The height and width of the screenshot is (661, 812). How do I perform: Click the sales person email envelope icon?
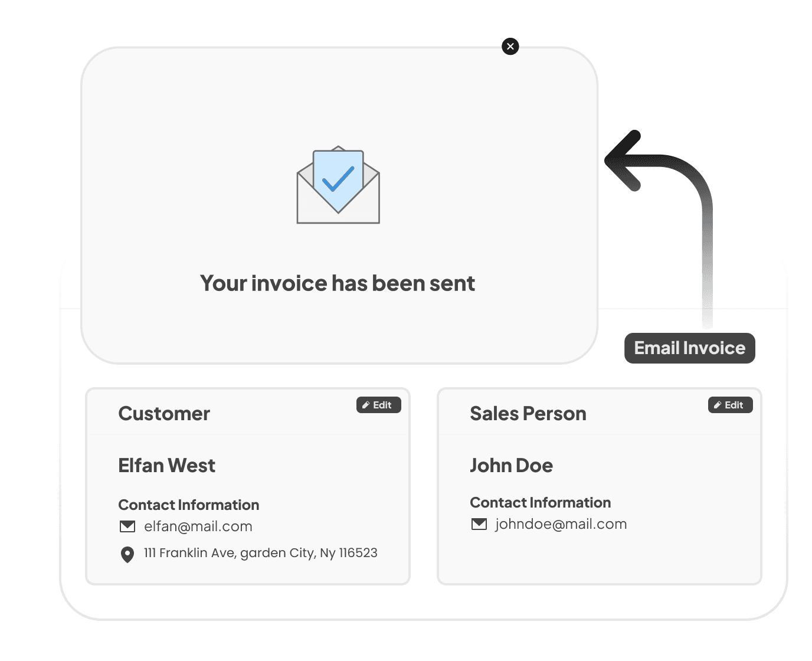click(479, 524)
